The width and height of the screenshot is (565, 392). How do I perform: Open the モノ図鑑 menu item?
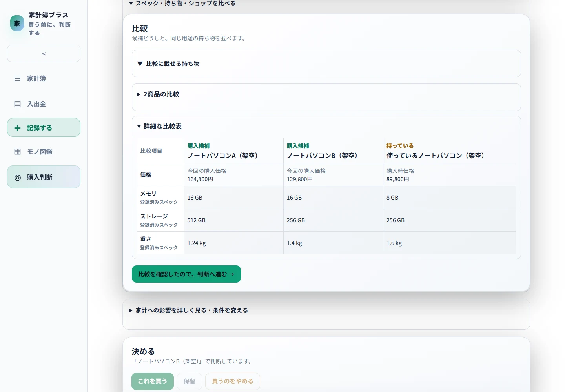coord(44,152)
